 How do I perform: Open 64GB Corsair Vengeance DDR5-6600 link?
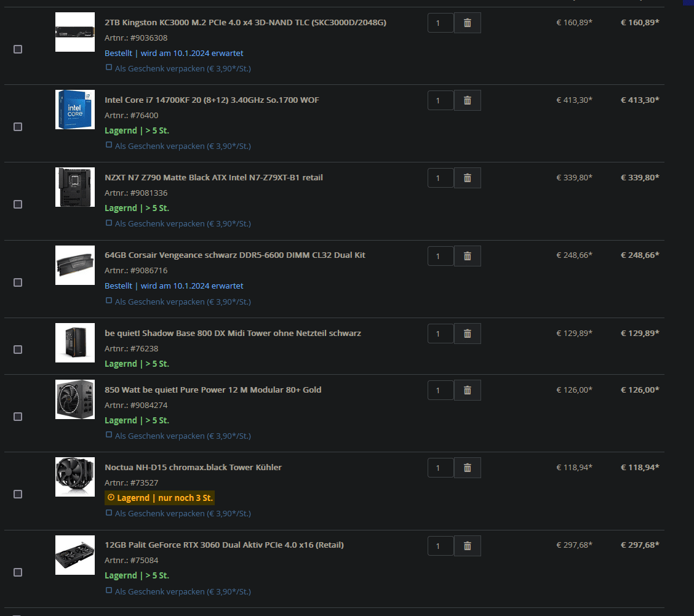[x=235, y=255]
